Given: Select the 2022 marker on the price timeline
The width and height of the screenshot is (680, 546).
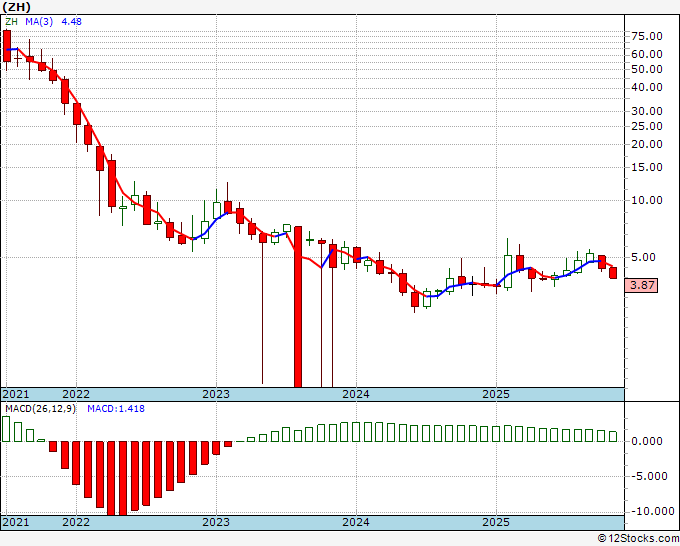Looking at the screenshot, I should [x=76, y=394].
